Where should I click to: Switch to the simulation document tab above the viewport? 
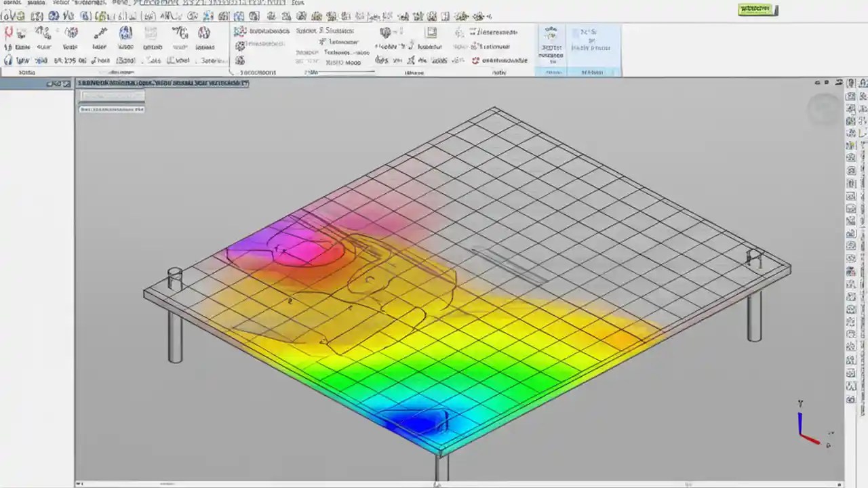click(x=161, y=83)
